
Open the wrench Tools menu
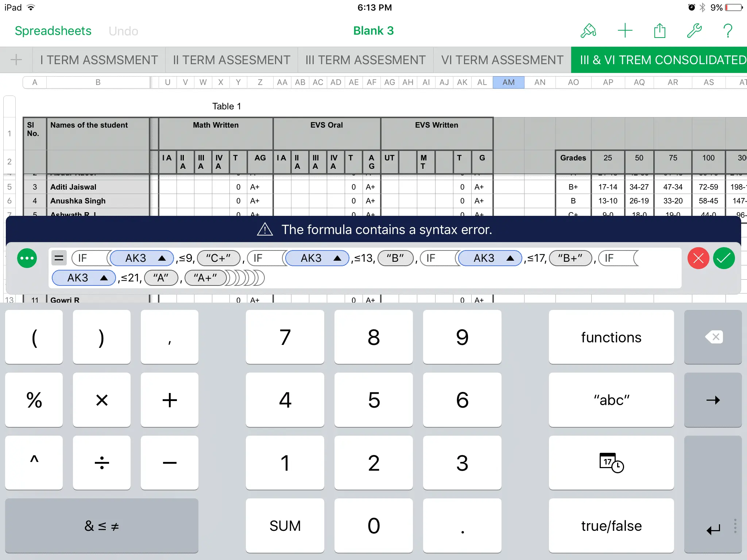coord(694,31)
